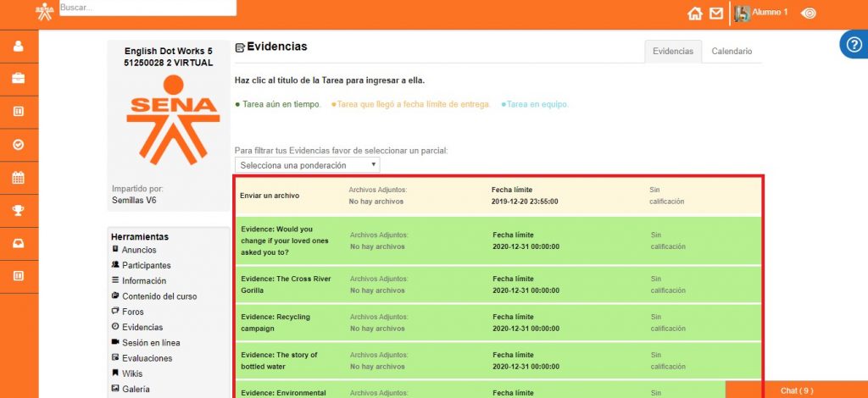Toggle the eye visibility icon in header
Screen dimensions: 868x398
(808, 14)
